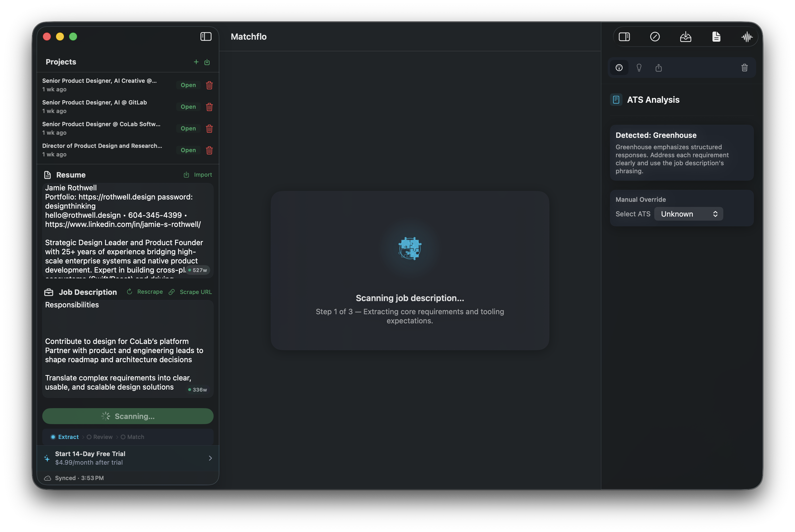The width and height of the screenshot is (795, 532).
Task: Click the puzzle piece scanning icon
Action: point(410,249)
